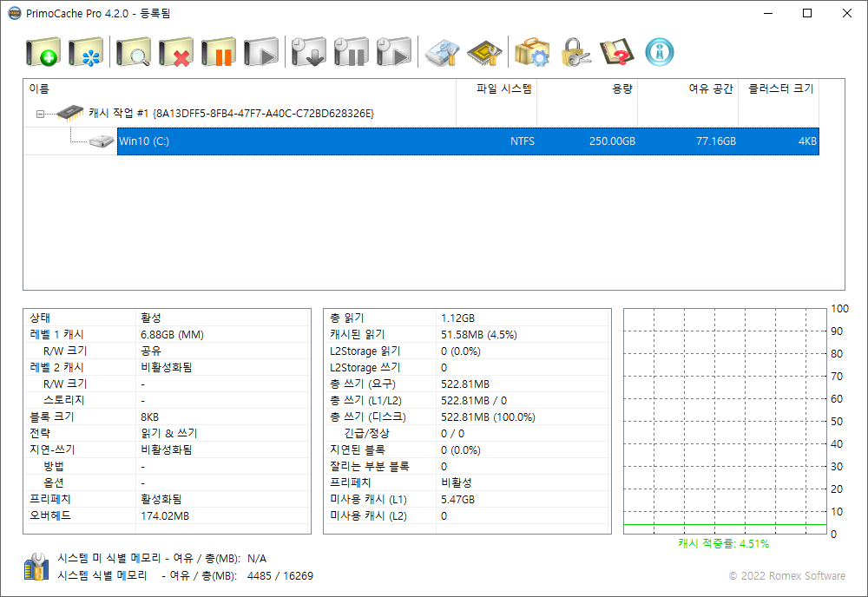Click the NTFS file system cell
This screenshot has width=868, height=597.
pos(522,141)
